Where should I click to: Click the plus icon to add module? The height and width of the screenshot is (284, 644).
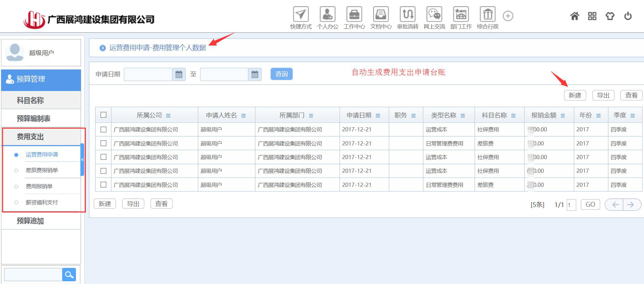(x=508, y=16)
